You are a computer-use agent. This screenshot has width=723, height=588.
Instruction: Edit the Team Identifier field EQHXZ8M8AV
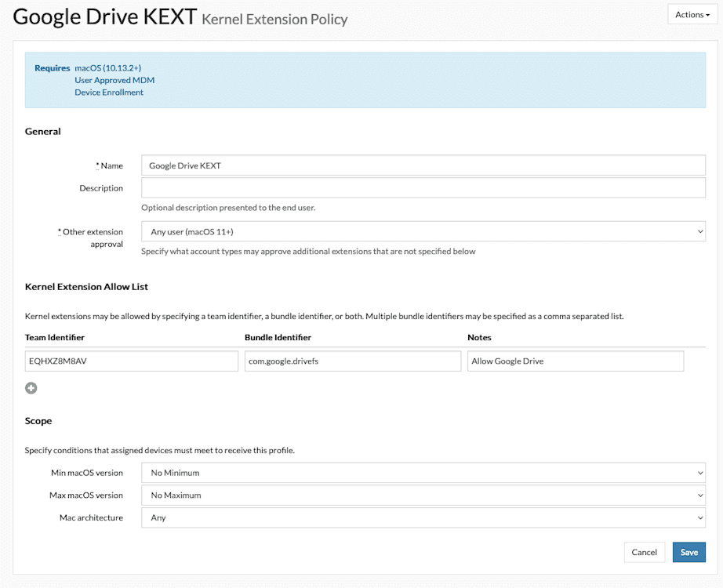click(132, 361)
